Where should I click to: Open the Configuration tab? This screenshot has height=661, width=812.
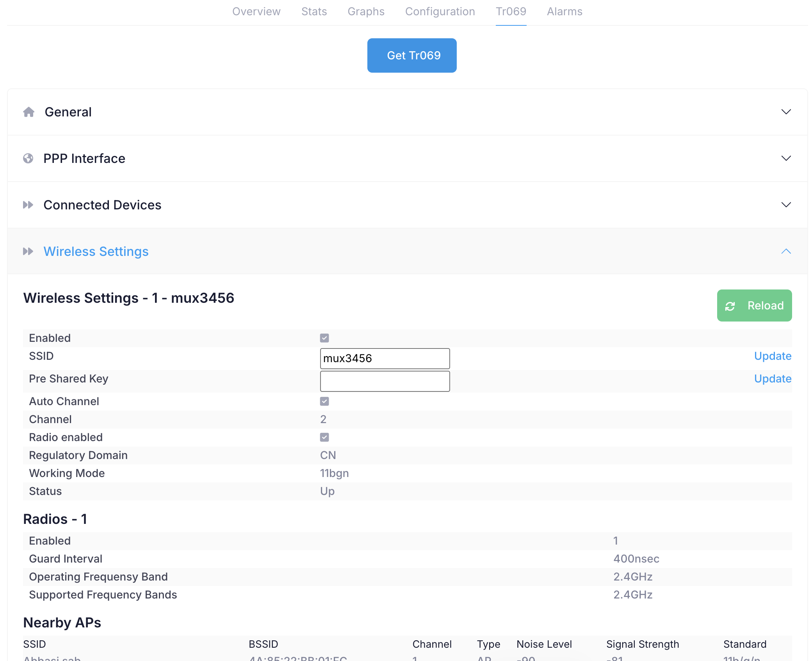(x=440, y=11)
